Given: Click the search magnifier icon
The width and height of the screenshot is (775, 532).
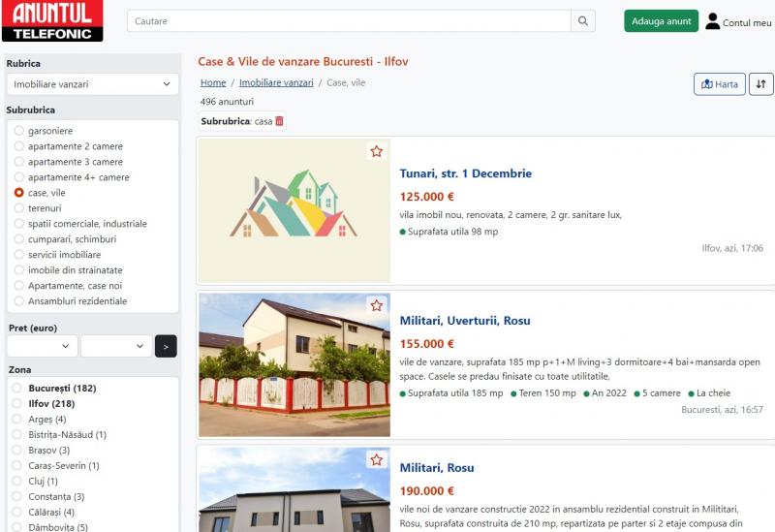Looking at the screenshot, I should tap(583, 21).
